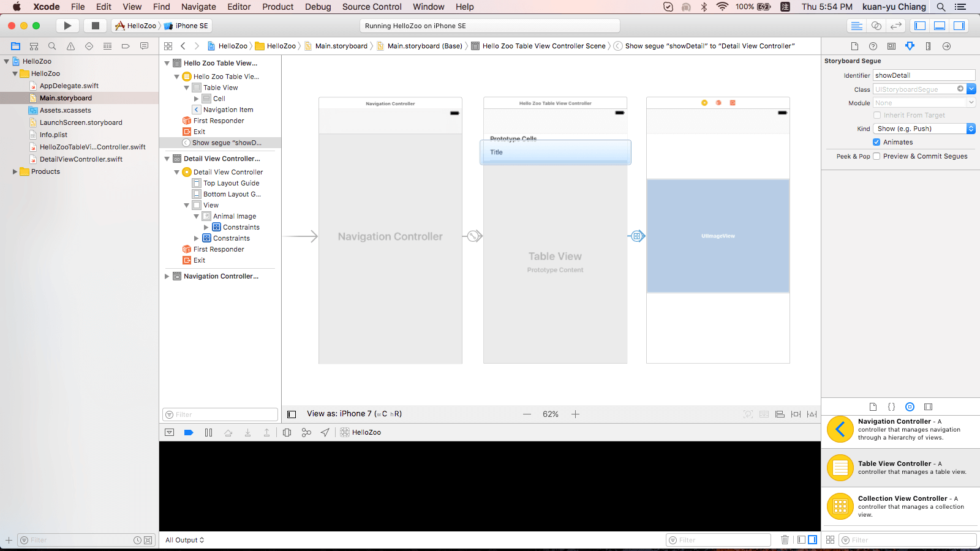Toggle the Debug area visibility
The image size is (980, 551).
click(940, 26)
